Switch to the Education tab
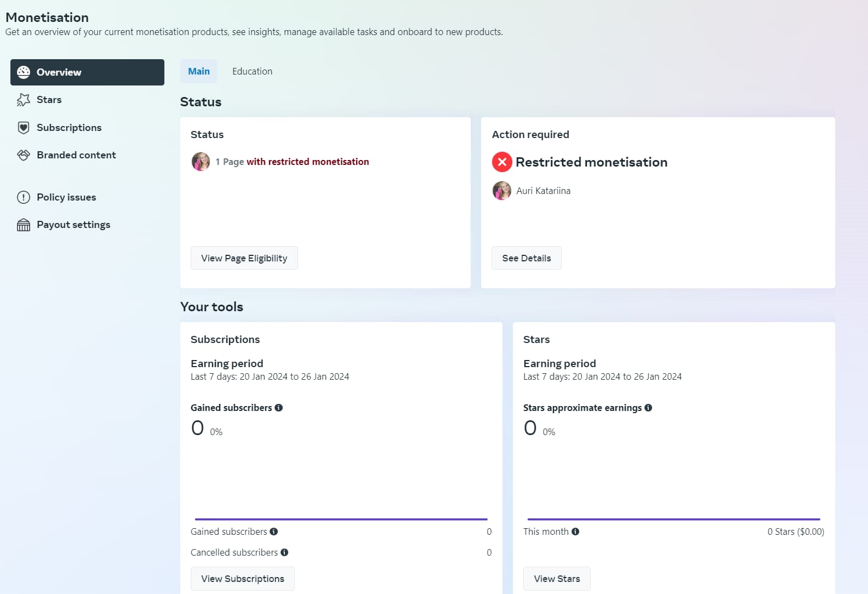 tap(252, 71)
